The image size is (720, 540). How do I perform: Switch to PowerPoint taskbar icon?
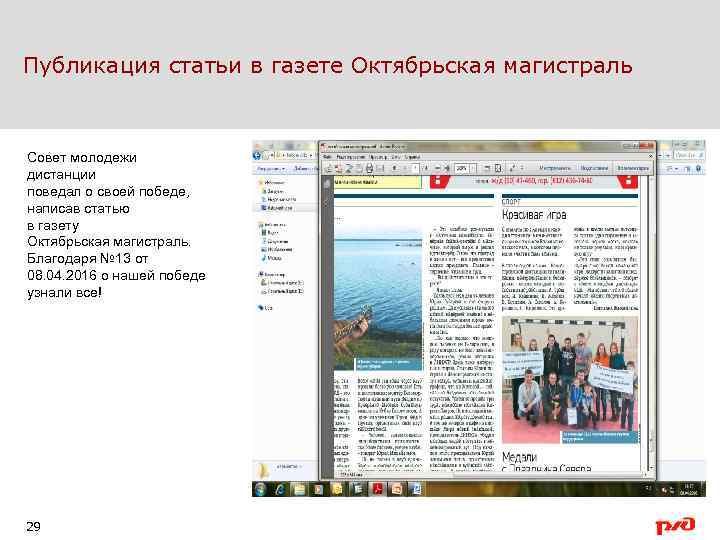(397, 489)
